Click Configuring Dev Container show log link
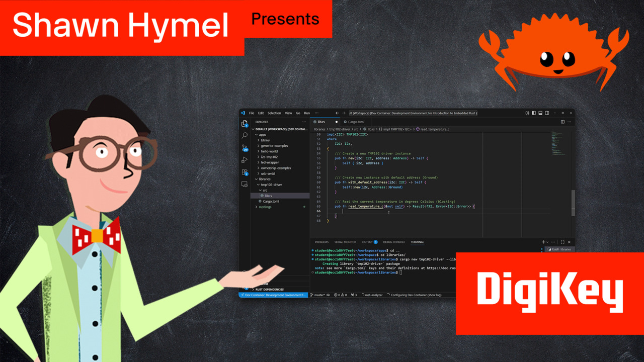Viewport: 644px width, 362px height. (415, 295)
